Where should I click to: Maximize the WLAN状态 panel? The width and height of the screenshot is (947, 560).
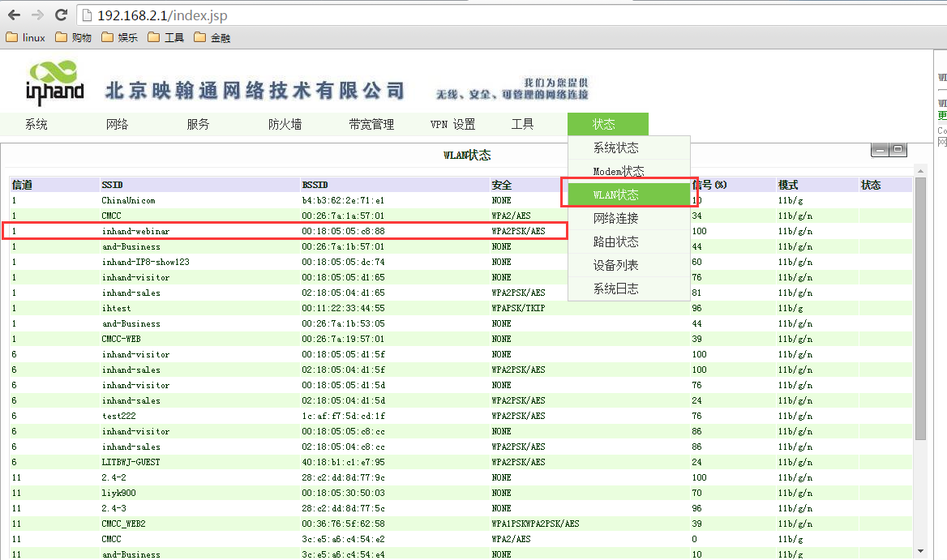[898, 150]
